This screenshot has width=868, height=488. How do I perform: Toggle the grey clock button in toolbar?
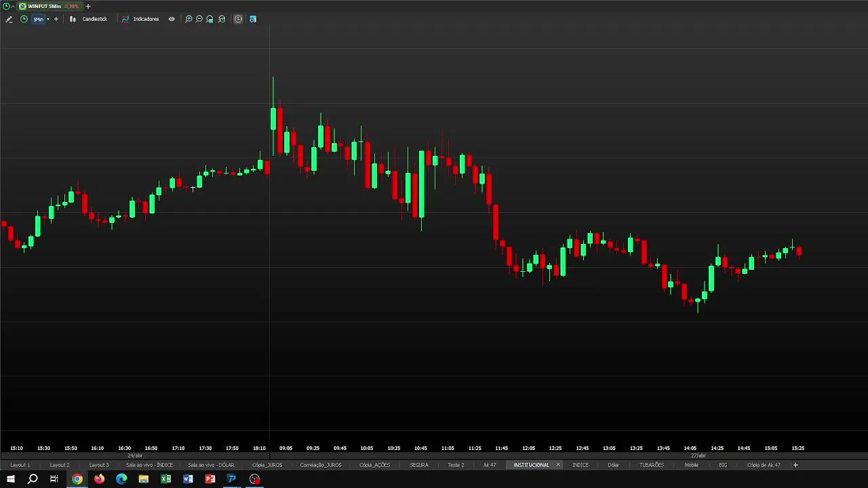238,19
